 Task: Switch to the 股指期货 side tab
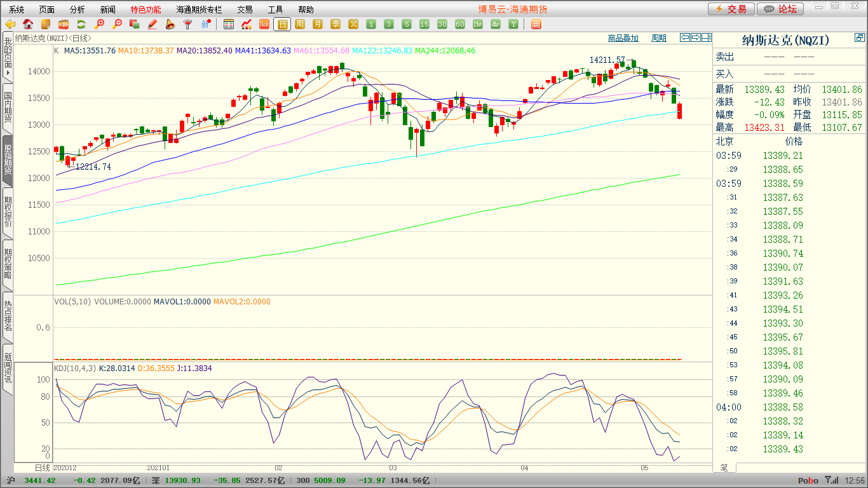tap(8, 159)
